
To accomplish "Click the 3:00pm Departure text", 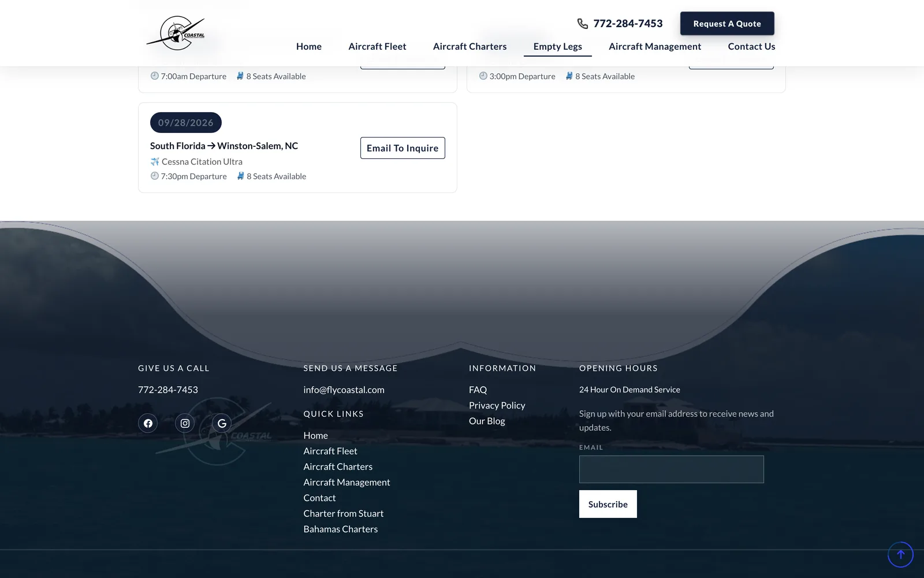I will click(x=522, y=76).
